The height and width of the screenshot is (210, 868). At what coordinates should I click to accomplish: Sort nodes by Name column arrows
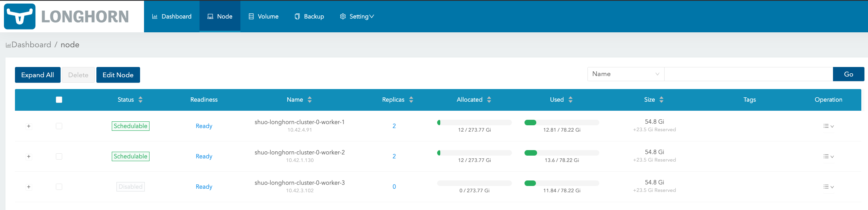tap(310, 100)
